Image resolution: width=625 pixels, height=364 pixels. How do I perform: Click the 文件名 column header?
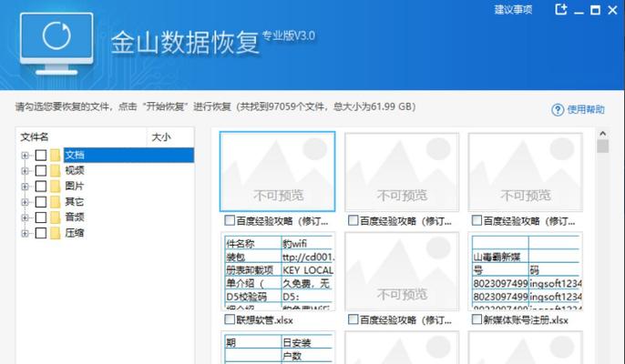[x=81, y=137]
